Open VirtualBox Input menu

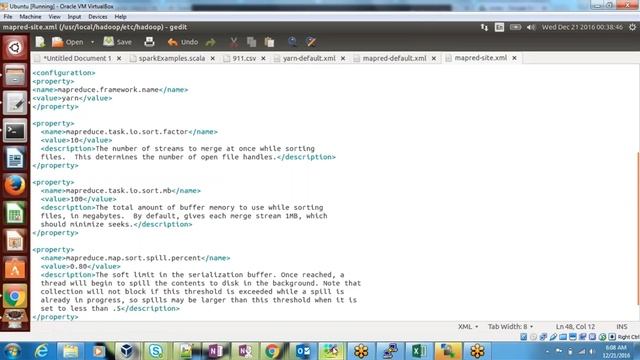74,17
